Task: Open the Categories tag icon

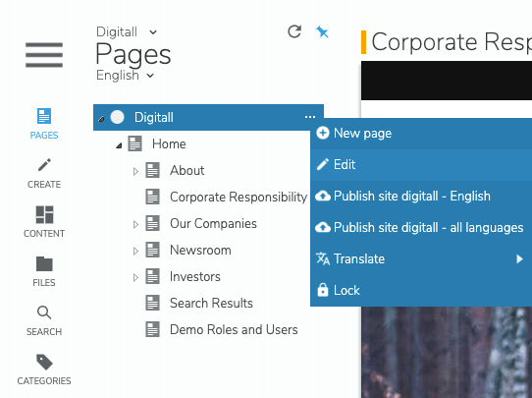Action: (x=44, y=362)
